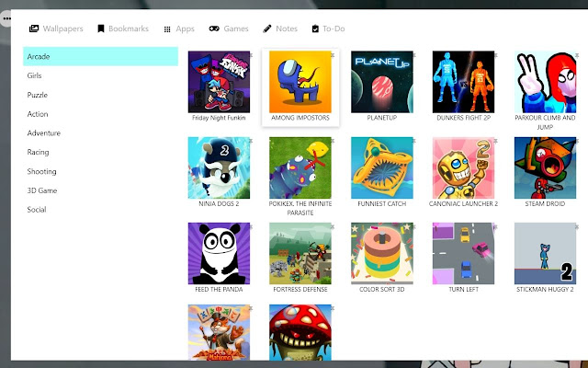Open the Steam Droid game
The height and width of the screenshot is (368, 588).
tap(545, 167)
